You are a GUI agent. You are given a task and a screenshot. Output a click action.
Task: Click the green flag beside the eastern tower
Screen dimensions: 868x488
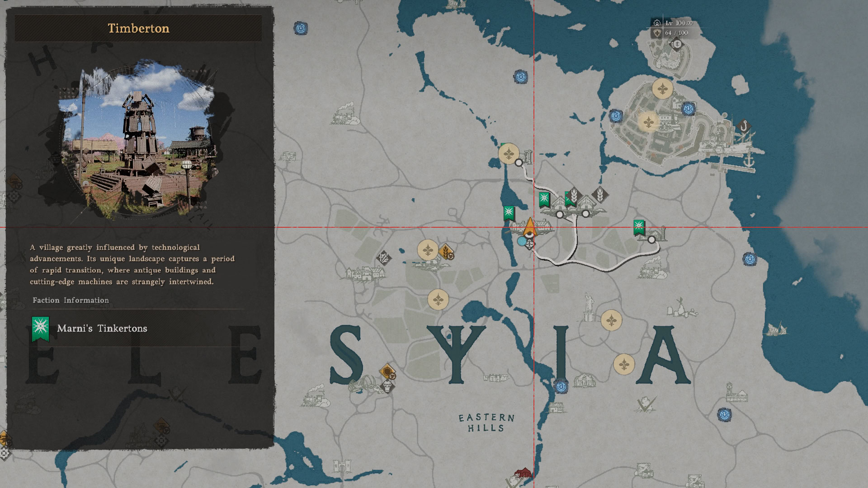point(639,228)
